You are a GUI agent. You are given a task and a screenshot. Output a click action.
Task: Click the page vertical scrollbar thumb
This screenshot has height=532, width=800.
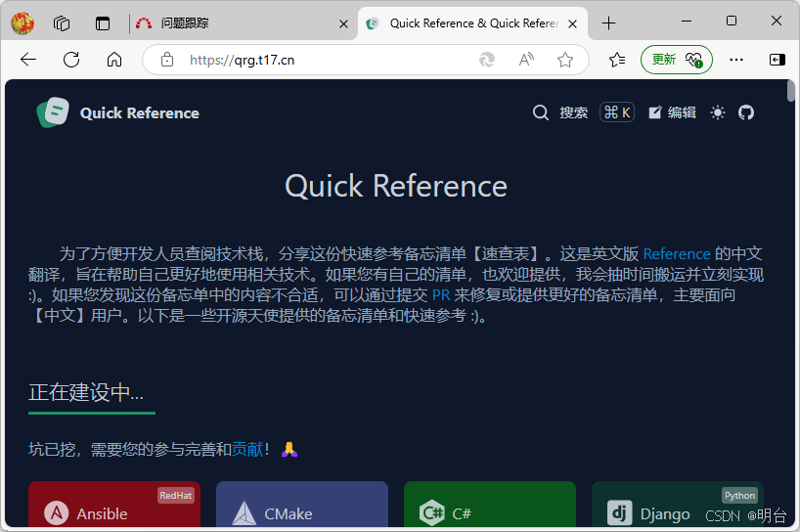tap(791, 91)
